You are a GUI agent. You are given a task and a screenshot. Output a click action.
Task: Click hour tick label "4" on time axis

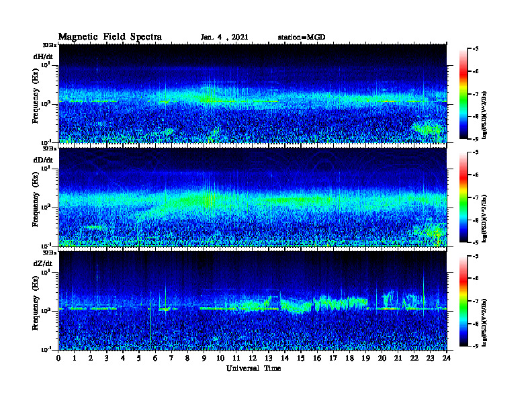coord(123,358)
